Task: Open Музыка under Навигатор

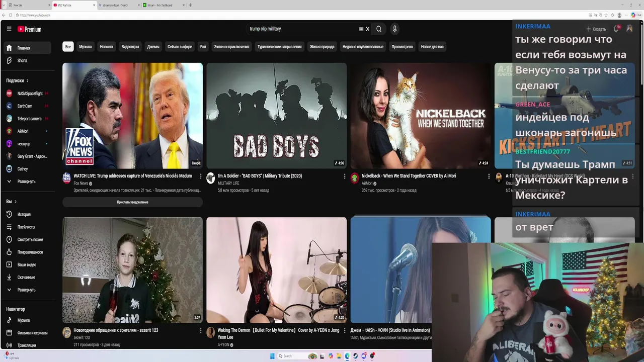Action: pyautogui.click(x=26, y=320)
